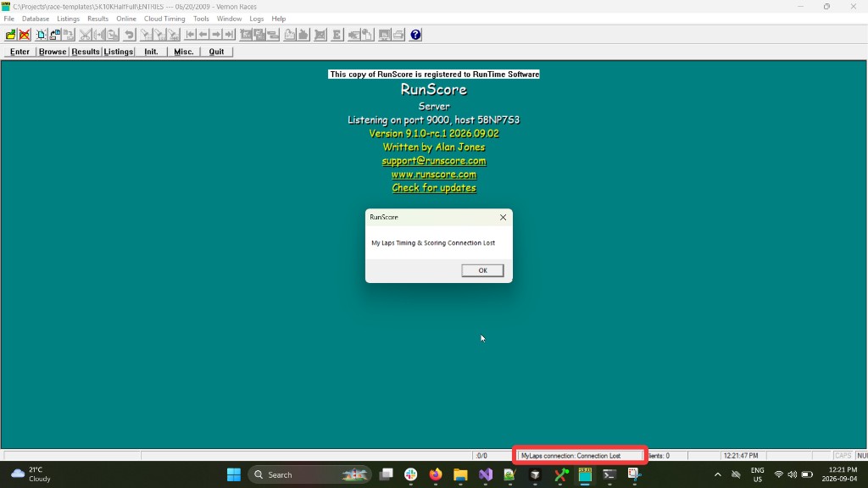Open the Database menu
868x488 pixels.
36,19
